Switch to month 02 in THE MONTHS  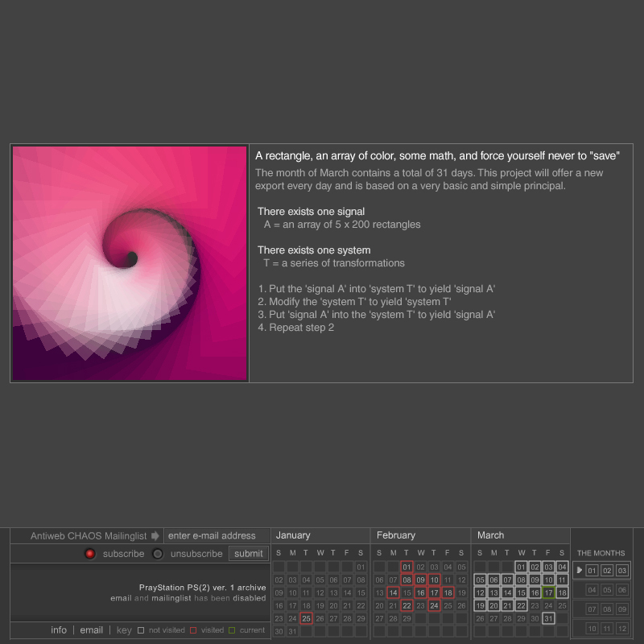coord(607,571)
